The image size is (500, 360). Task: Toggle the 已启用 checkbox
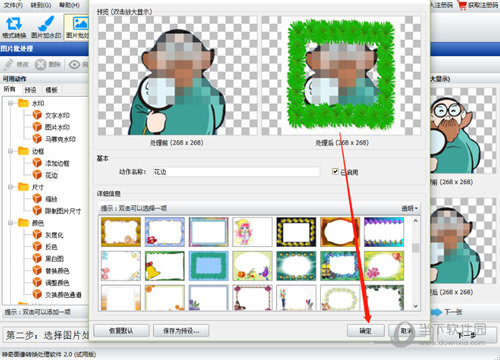tap(335, 171)
